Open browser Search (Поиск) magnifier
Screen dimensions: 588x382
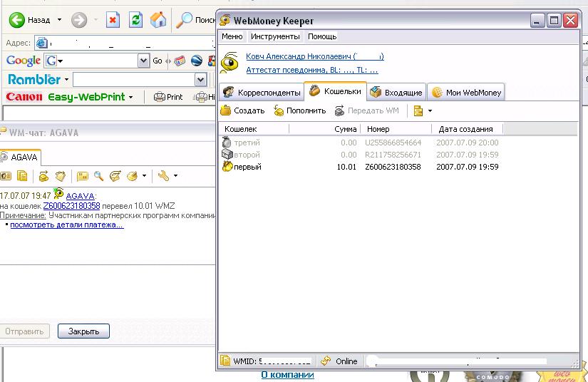click(x=184, y=20)
